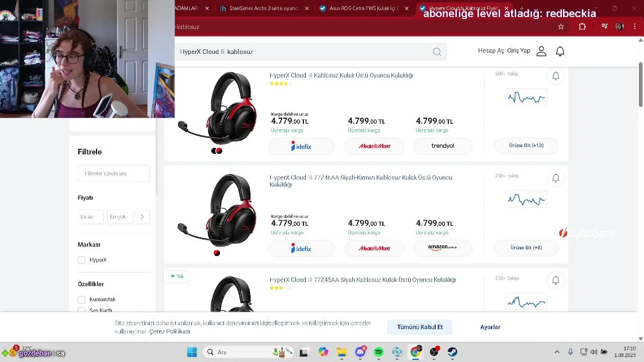Select the red-black color swatch under first headset

point(219,151)
